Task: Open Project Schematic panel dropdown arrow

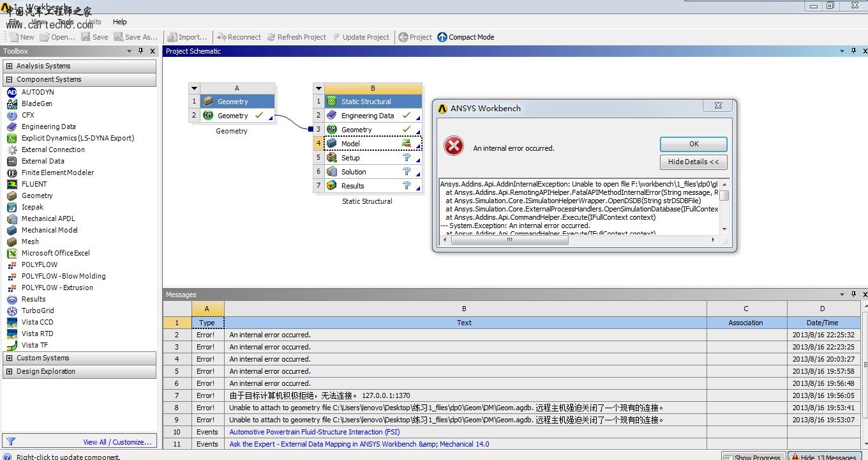Action: pos(842,51)
